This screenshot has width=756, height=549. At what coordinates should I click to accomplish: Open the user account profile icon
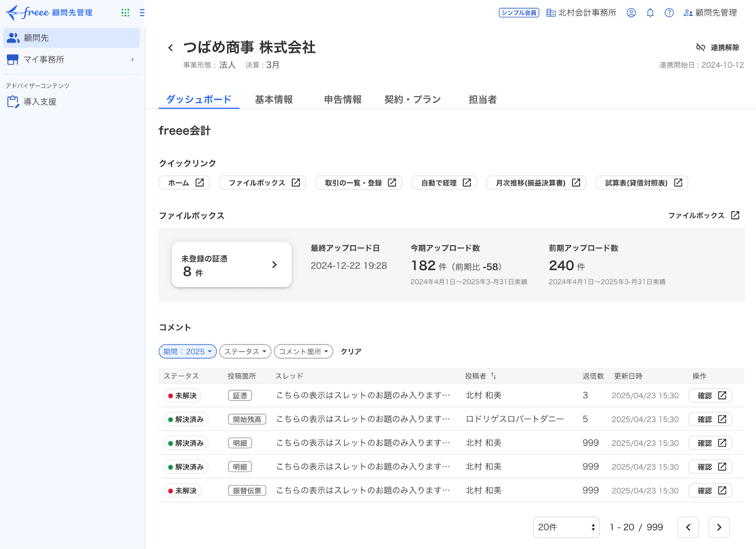pyautogui.click(x=631, y=13)
